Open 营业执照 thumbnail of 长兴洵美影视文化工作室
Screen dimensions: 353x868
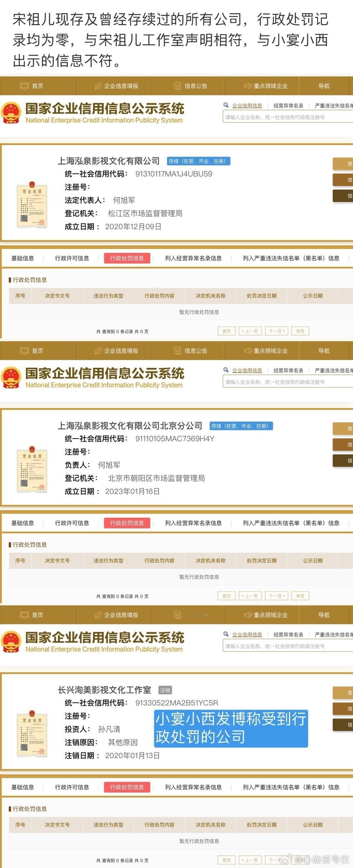[32, 734]
